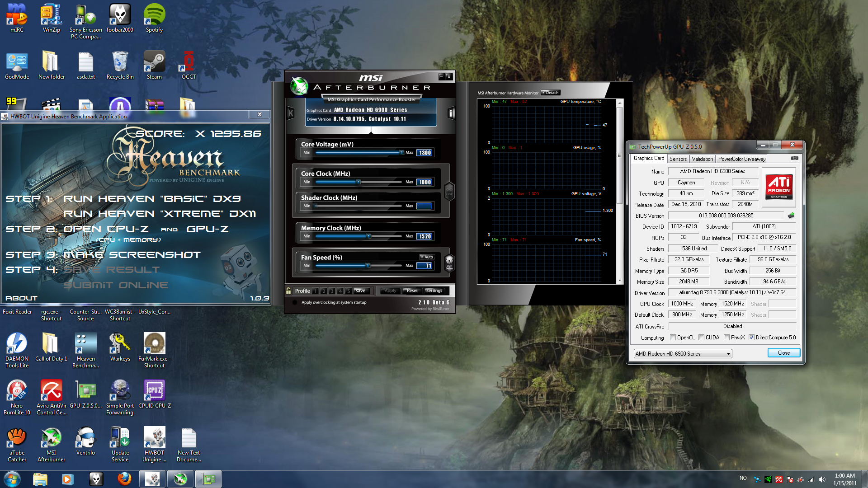Open the Warkeys desktop icon

120,347
